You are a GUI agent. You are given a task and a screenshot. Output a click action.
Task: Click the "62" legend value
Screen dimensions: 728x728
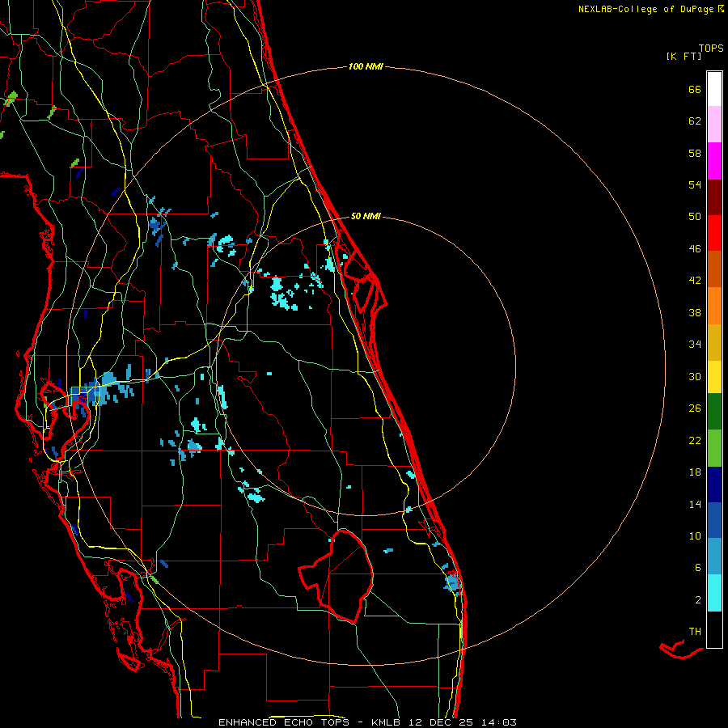click(695, 121)
